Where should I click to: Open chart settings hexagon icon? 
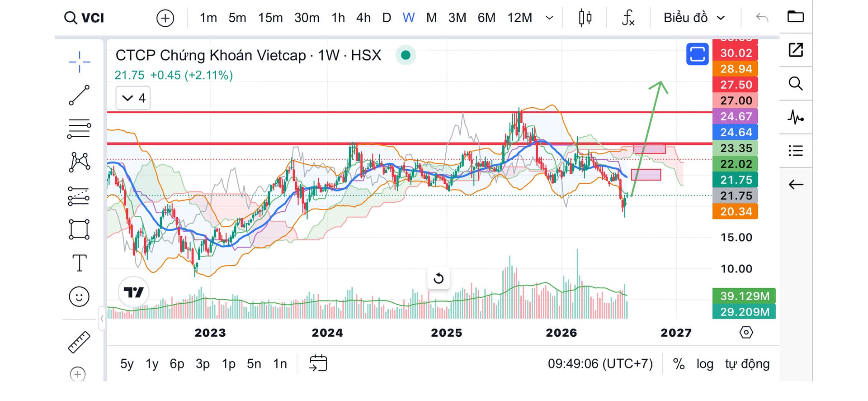point(746,333)
